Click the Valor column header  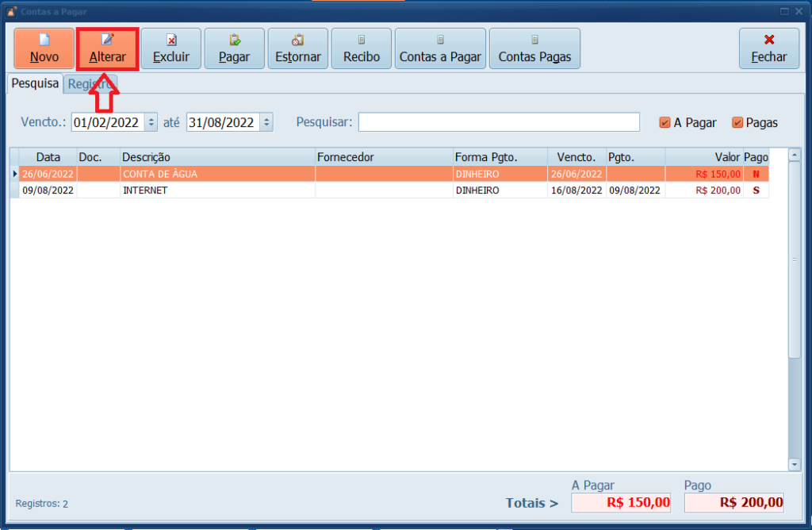point(703,157)
